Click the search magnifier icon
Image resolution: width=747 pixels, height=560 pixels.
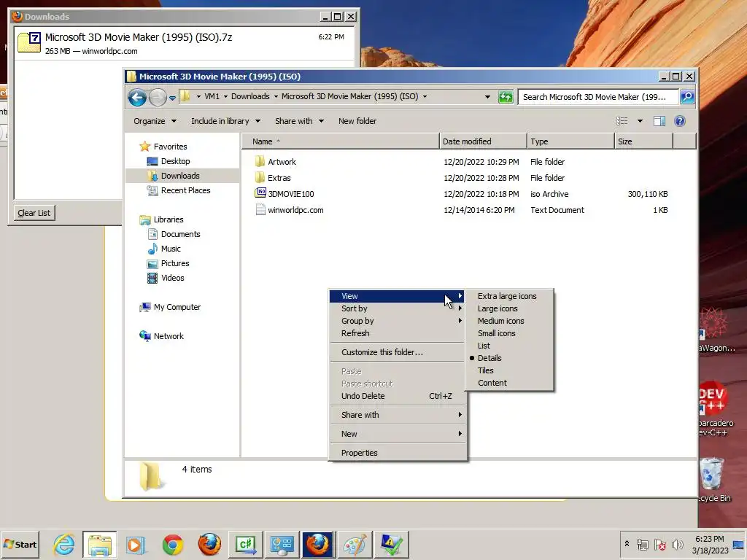coord(687,97)
